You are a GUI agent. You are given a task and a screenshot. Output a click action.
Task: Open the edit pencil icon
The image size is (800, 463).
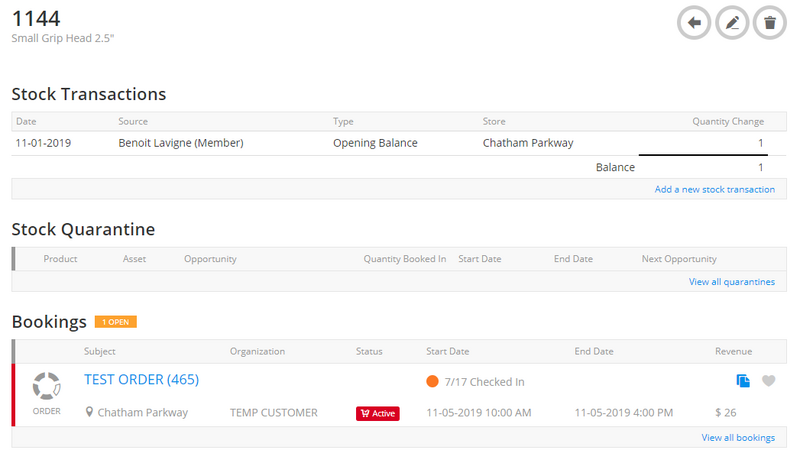732,22
